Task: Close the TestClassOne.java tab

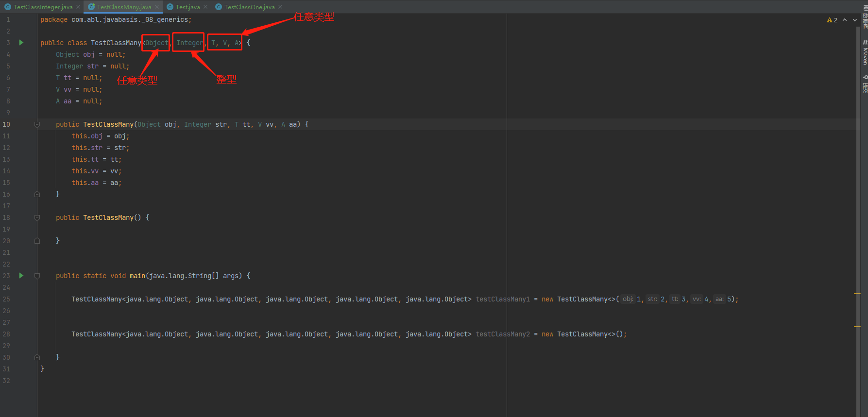Action: 280,7
